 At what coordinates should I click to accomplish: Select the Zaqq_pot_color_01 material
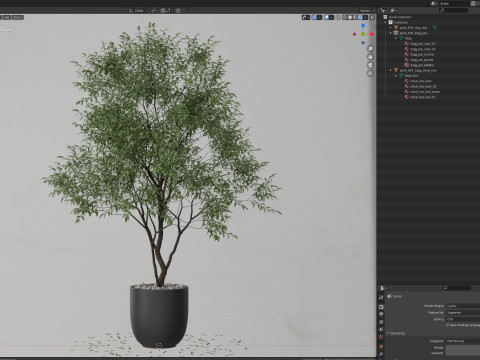(x=423, y=44)
